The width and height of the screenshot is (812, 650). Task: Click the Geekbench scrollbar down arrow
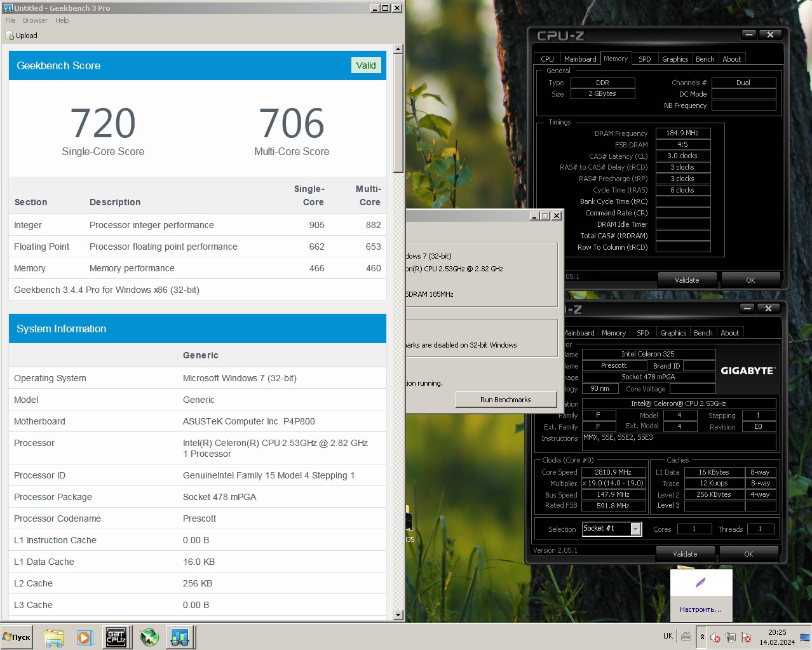[x=398, y=615]
